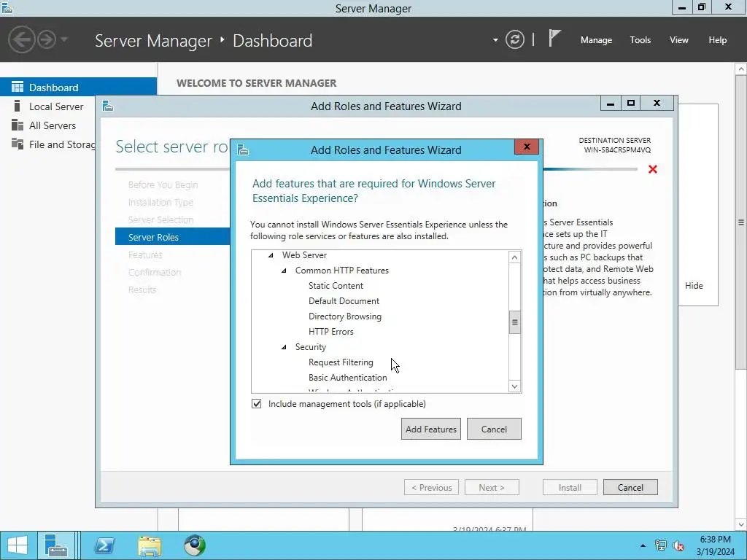Click Cancel in the outer wizard footer
Screen dimensions: 747x560
(x=630, y=487)
